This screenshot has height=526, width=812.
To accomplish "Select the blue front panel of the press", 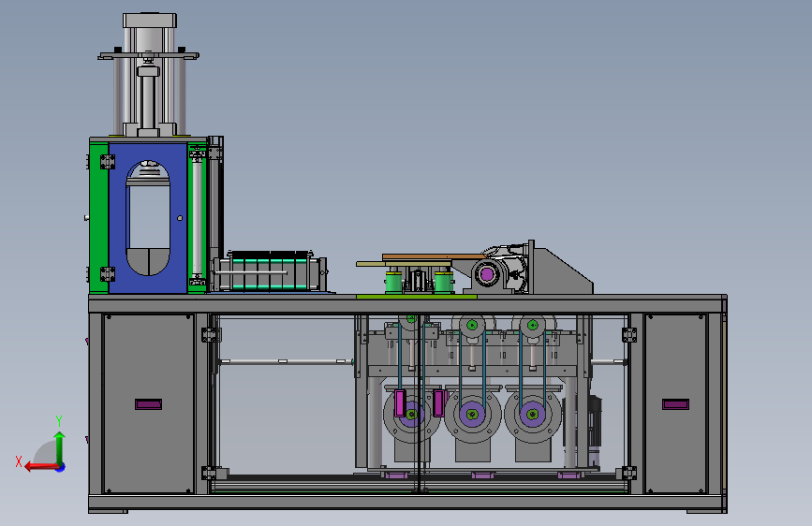I will pos(116,217).
